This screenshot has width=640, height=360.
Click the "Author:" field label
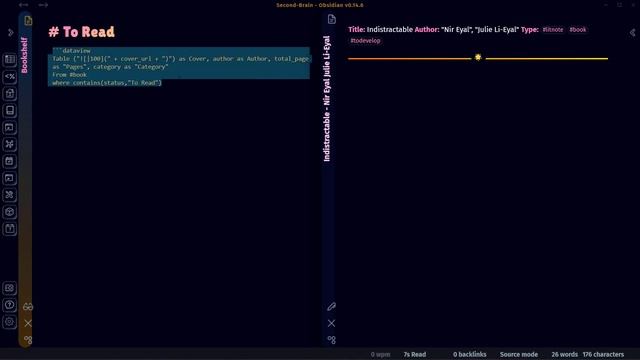click(427, 29)
